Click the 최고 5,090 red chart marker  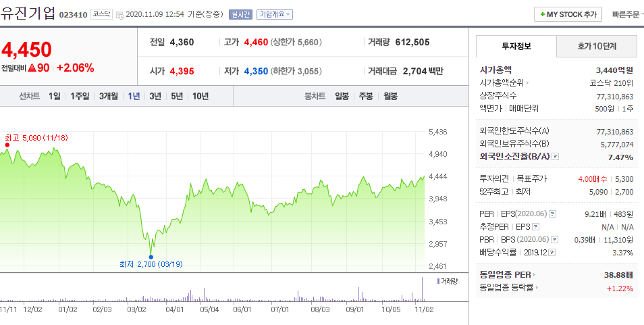coord(7,145)
